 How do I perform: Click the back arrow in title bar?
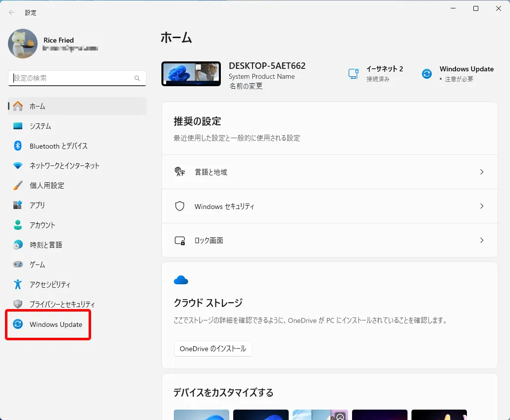pyautogui.click(x=12, y=12)
